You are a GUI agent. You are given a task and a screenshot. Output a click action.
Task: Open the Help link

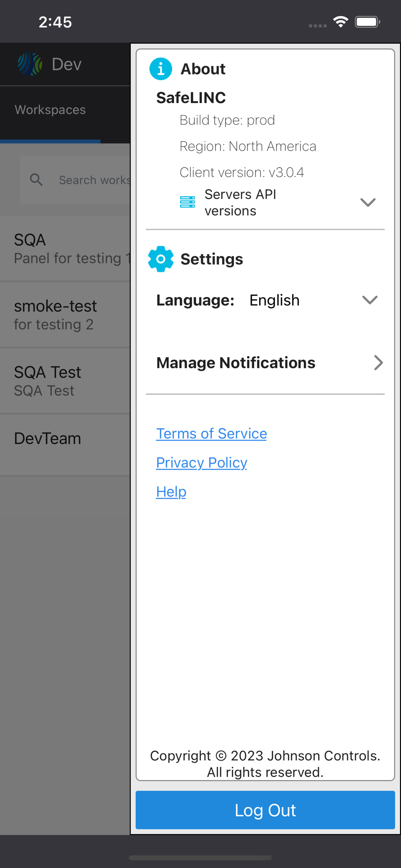tap(171, 492)
